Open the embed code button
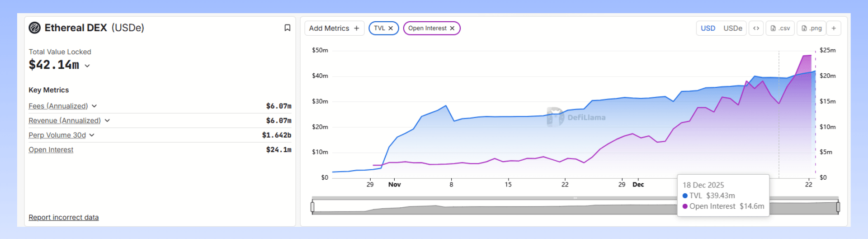This screenshot has width=868, height=239. click(756, 28)
